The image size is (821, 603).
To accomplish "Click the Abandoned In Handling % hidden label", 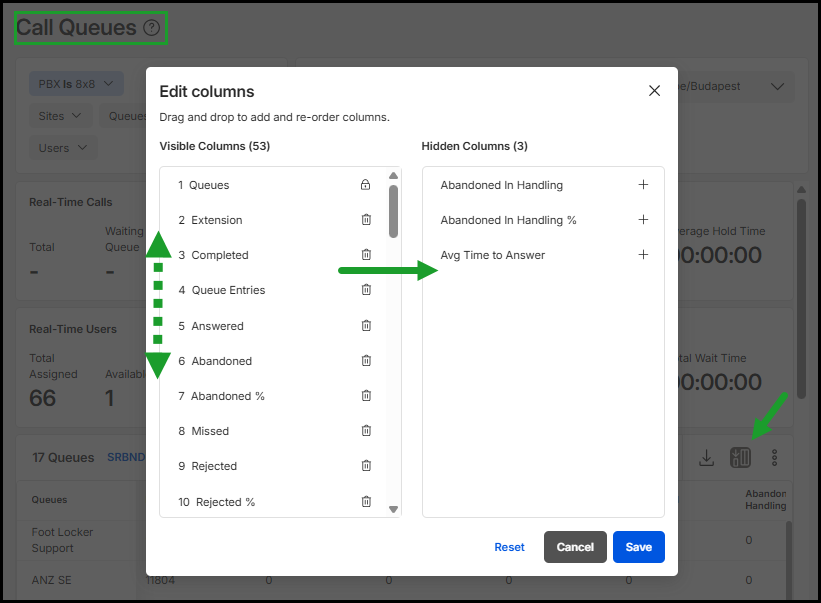I will pos(508,220).
